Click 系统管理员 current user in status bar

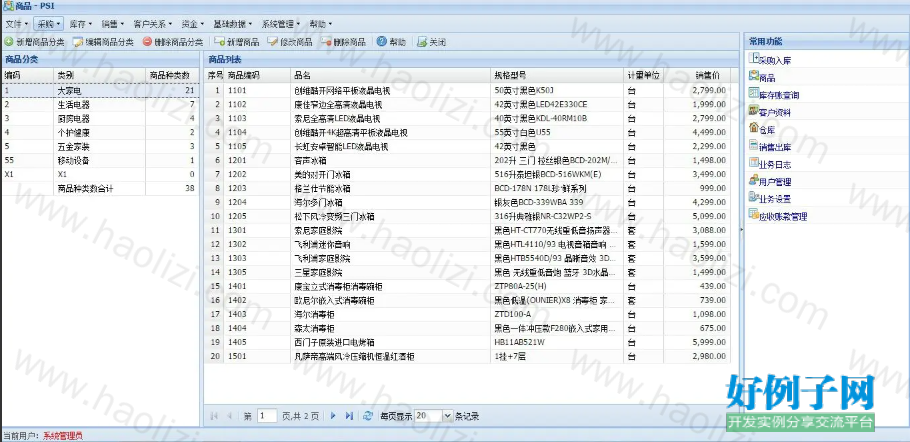(63, 436)
